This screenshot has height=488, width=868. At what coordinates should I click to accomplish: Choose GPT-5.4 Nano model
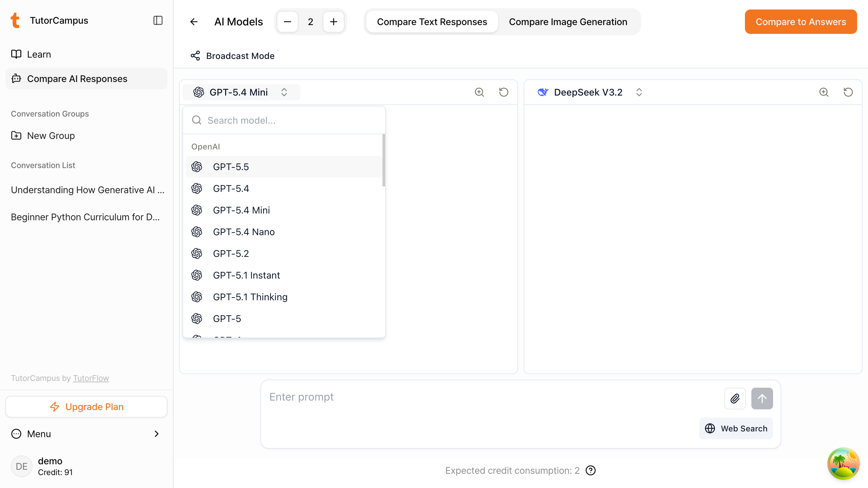tap(284, 232)
